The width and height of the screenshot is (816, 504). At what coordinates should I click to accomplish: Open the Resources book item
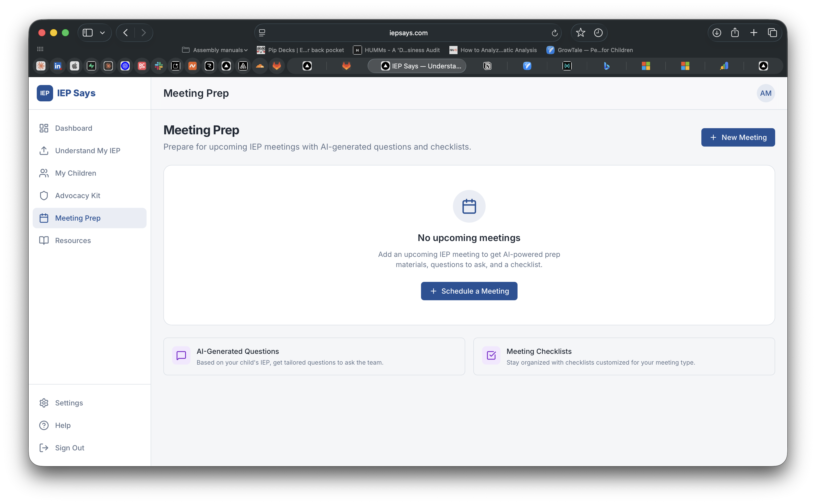click(x=73, y=240)
